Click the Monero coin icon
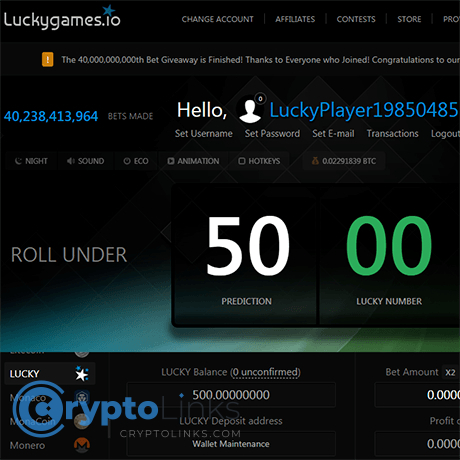Screen dimensions: 460x460 pyautogui.click(x=82, y=445)
